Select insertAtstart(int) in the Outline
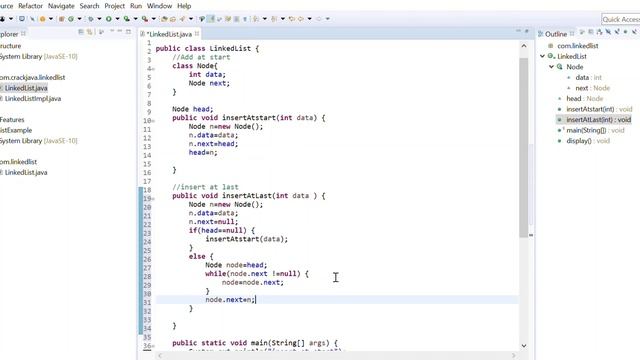 click(x=599, y=109)
